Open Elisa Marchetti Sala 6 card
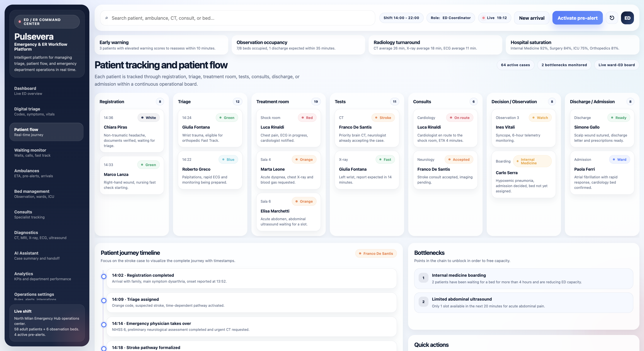 point(288,212)
